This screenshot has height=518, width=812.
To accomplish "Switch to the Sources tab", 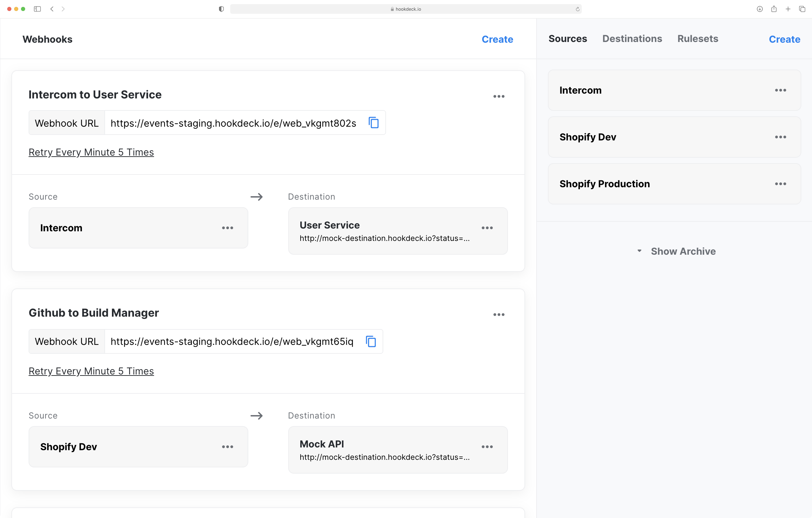I will tap(568, 39).
